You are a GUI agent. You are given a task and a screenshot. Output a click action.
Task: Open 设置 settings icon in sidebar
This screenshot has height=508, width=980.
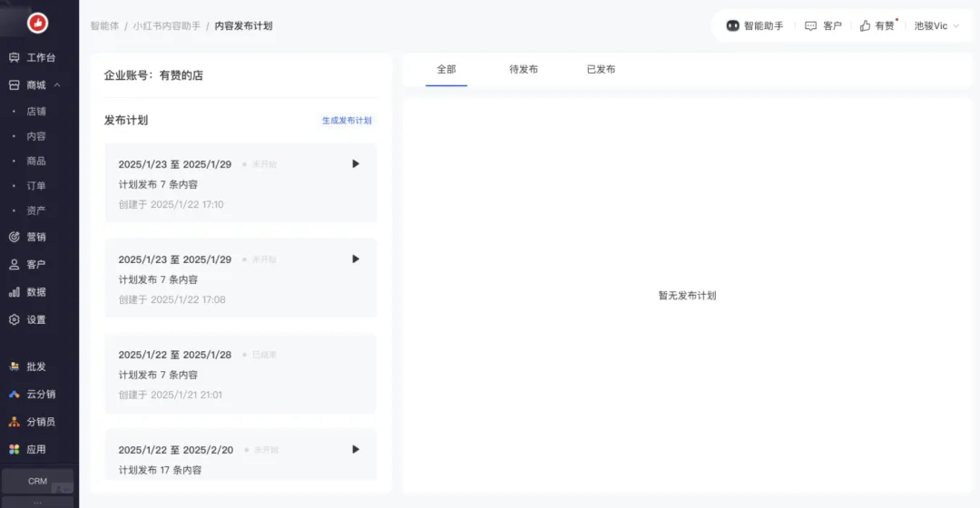tap(15, 320)
